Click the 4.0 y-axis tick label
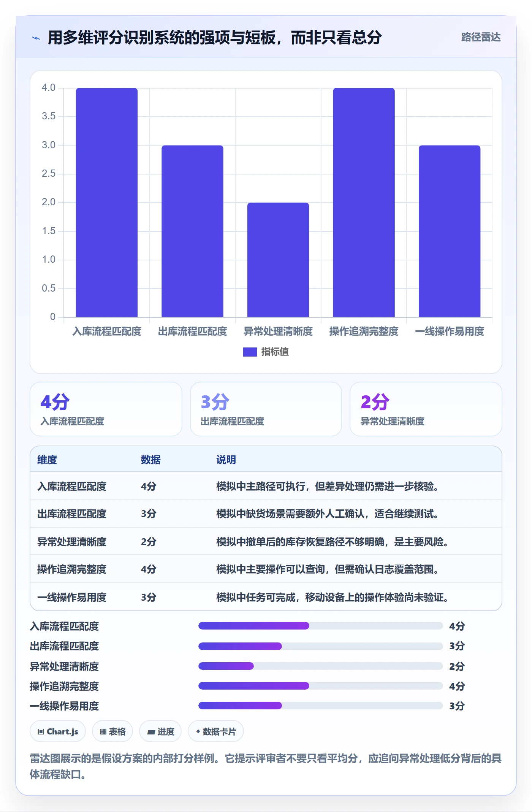Screen dimensions: 532x812 (x=49, y=88)
